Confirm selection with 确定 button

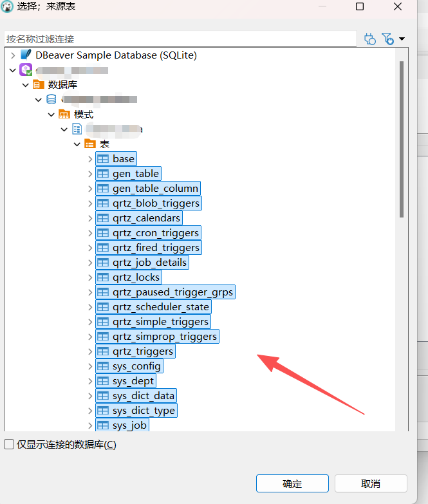pos(292,483)
